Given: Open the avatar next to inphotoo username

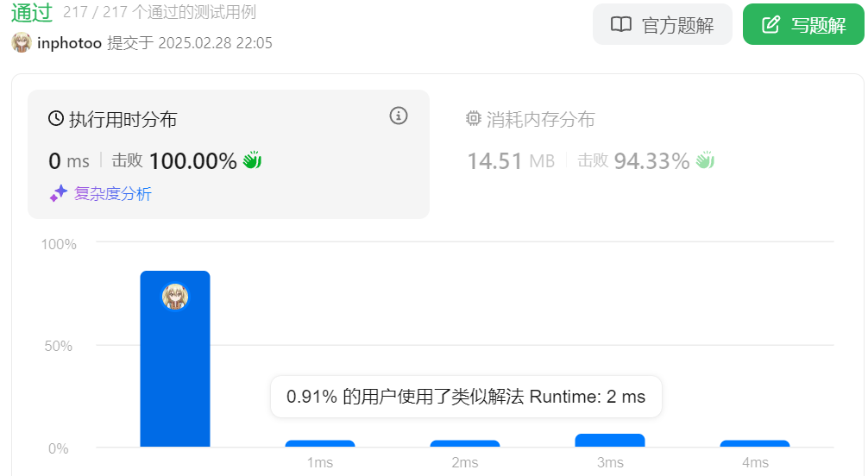Looking at the screenshot, I should [22, 43].
